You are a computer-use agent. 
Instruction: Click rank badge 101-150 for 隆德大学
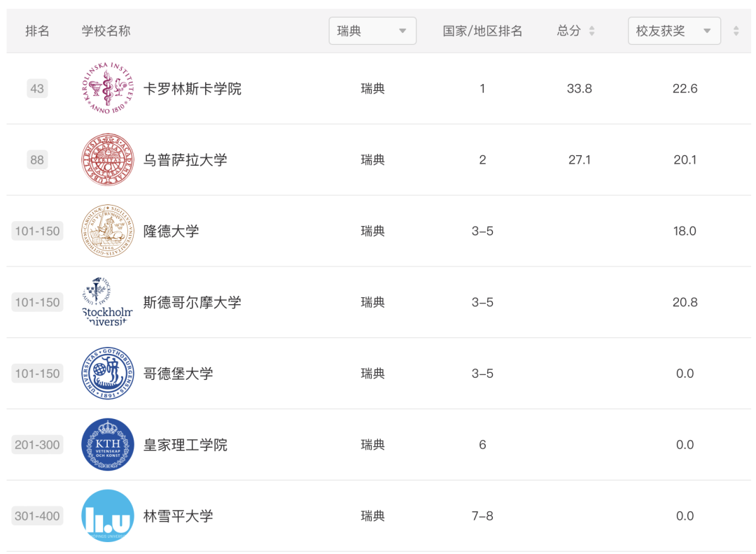tap(37, 232)
